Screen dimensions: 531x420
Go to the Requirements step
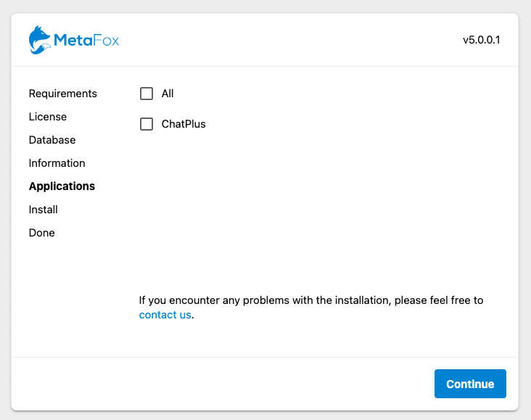tap(62, 94)
